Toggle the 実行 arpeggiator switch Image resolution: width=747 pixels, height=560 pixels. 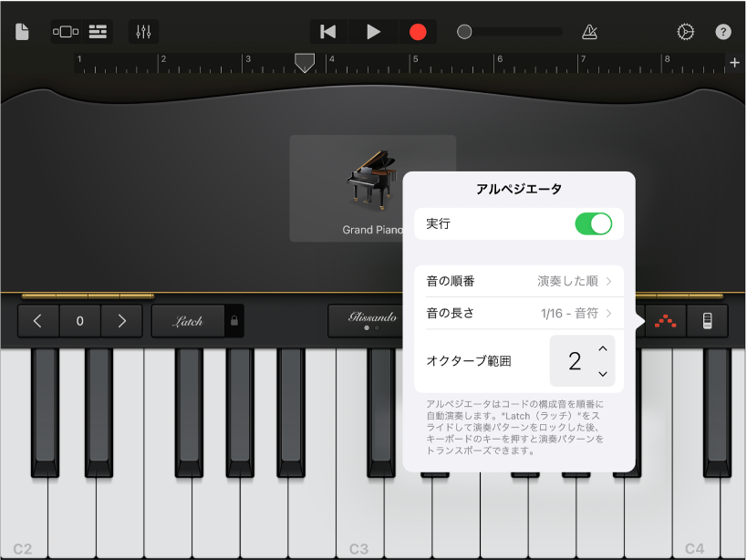tap(594, 223)
